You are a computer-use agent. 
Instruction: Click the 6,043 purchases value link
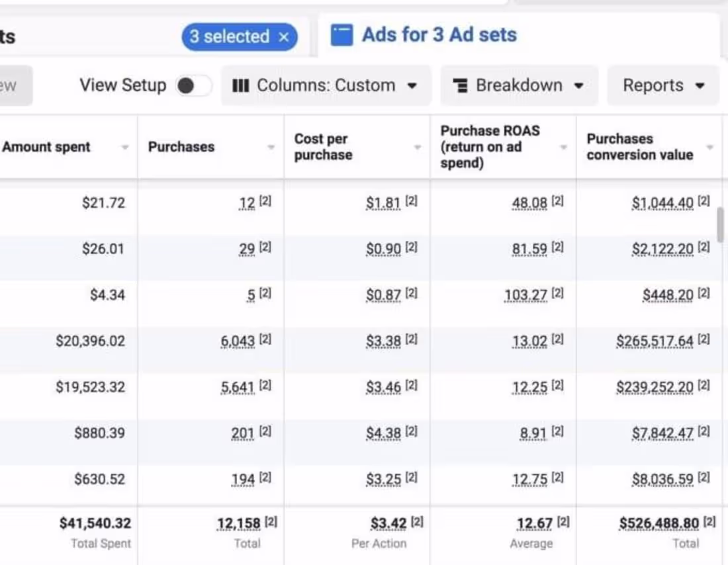(x=238, y=341)
